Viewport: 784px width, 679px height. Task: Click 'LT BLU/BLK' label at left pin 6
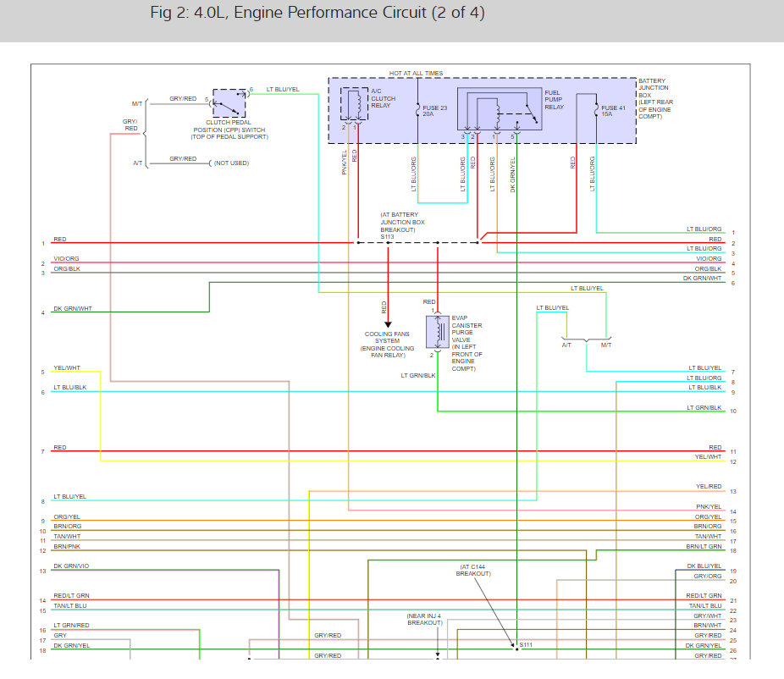pos(70,388)
